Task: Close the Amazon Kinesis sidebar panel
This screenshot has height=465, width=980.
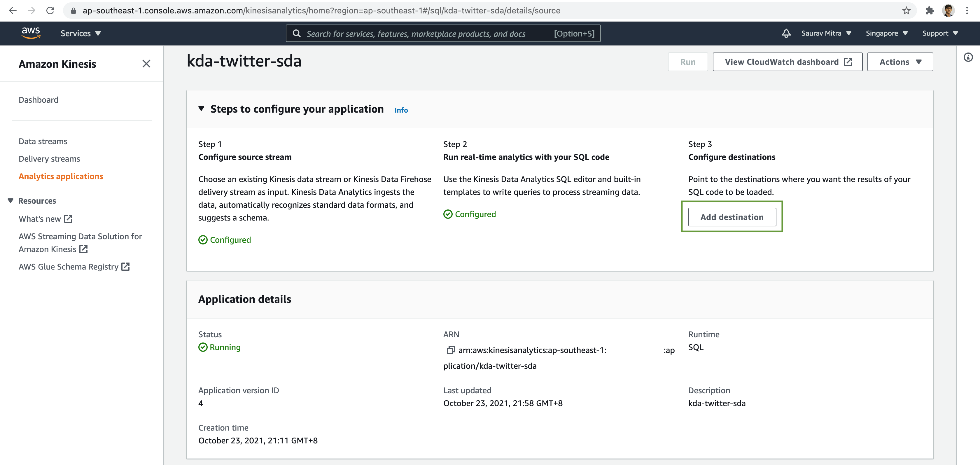Action: (x=146, y=64)
